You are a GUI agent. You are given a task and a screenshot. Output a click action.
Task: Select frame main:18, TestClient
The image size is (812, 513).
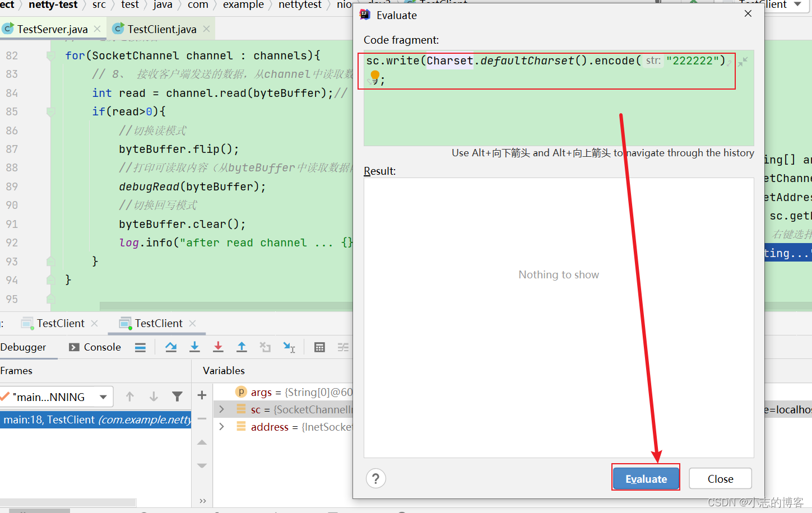[95, 419]
